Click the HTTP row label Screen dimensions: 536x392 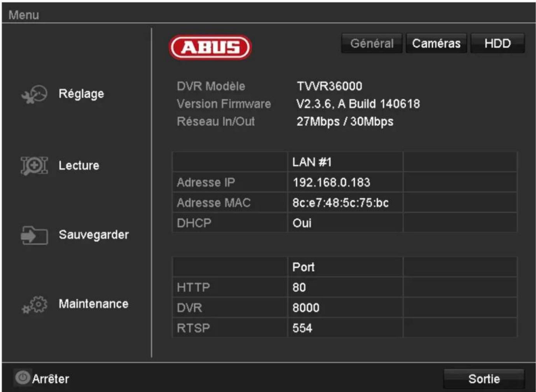click(x=193, y=287)
